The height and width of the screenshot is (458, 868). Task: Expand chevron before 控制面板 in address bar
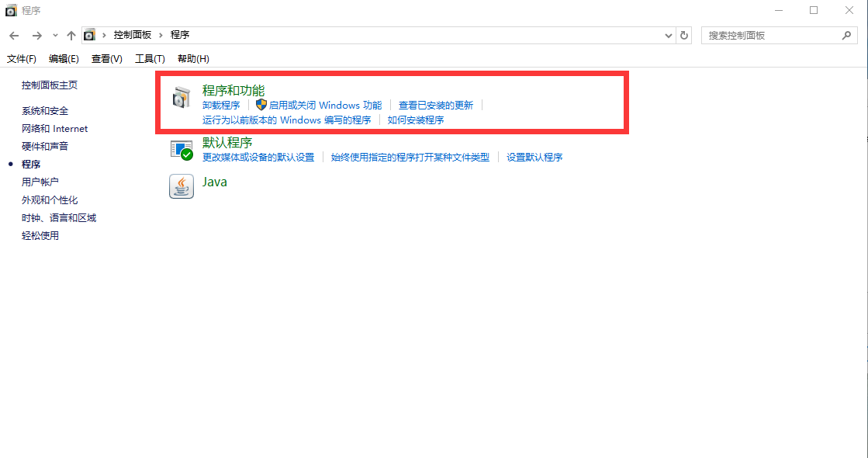tap(103, 36)
